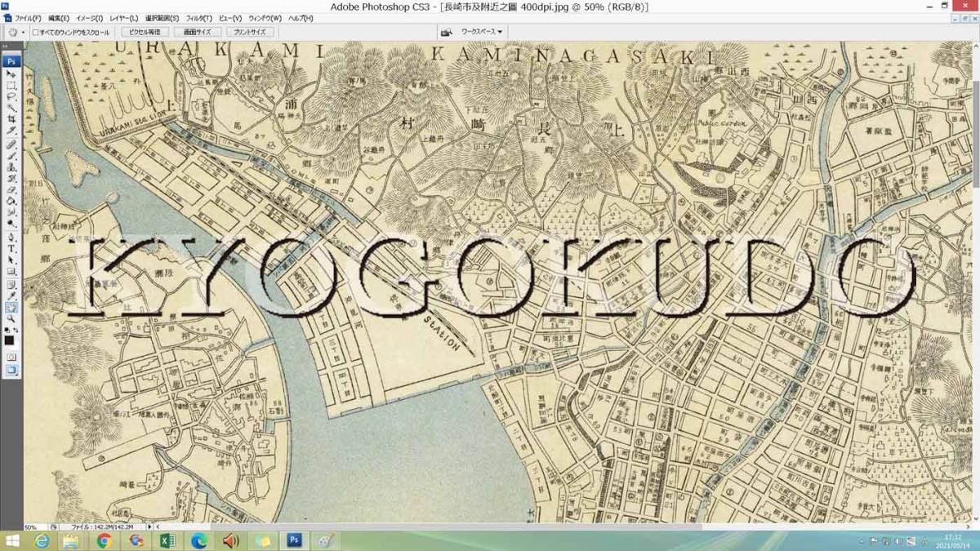Select the Clone Stamp tool
The width and height of the screenshot is (980, 551).
coord(11,166)
